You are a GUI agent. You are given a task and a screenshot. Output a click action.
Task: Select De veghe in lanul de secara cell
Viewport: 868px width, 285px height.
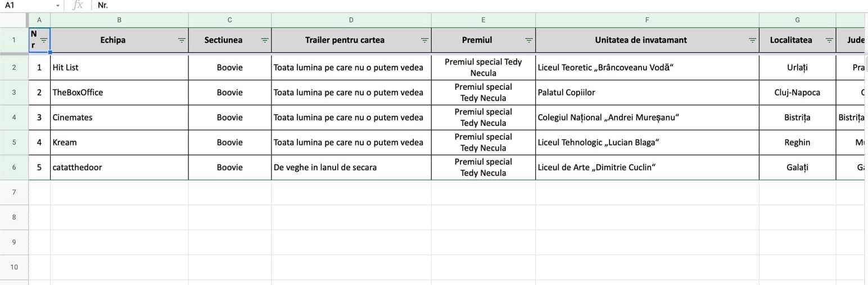coord(351,168)
